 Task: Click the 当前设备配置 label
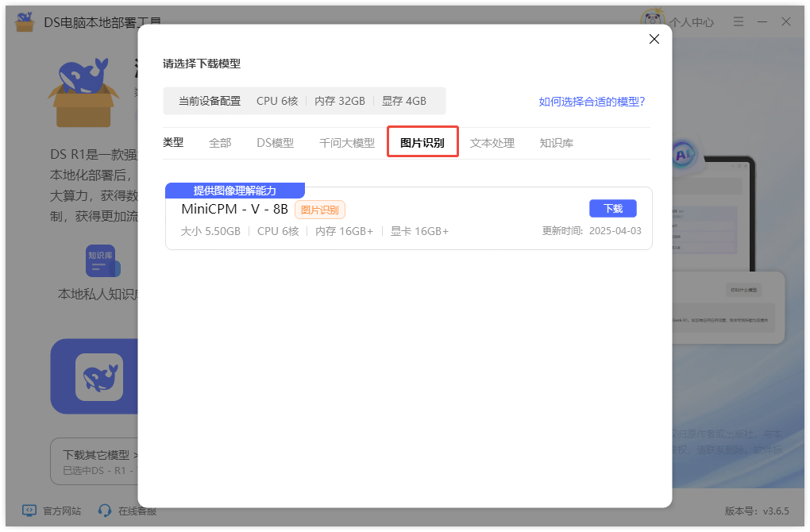pyautogui.click(x=210, y=101)
